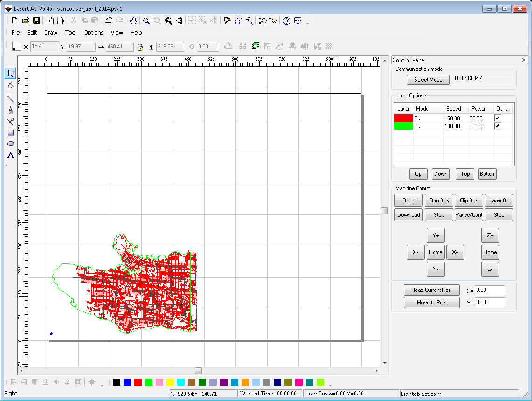Open the Draw menu
This screenshot has height=401, width=532.
(x=51, y=33)
